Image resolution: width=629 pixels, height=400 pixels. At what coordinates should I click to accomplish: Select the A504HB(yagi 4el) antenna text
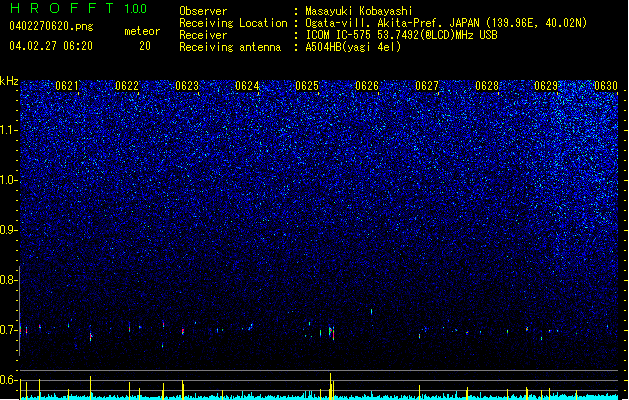pyautogui.click(x=353, y=47)
